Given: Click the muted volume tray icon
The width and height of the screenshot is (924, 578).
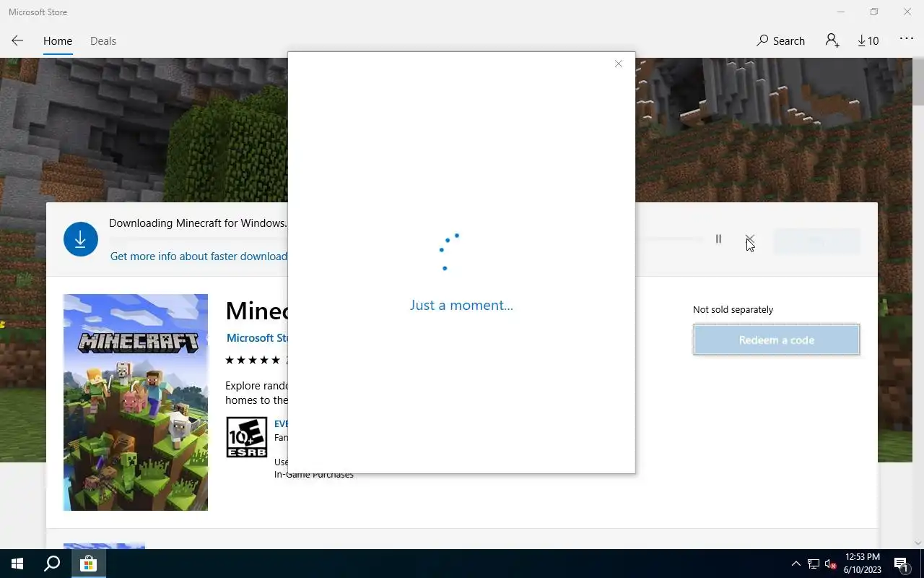Looking at the screenshot, I should tap(830, 564).
